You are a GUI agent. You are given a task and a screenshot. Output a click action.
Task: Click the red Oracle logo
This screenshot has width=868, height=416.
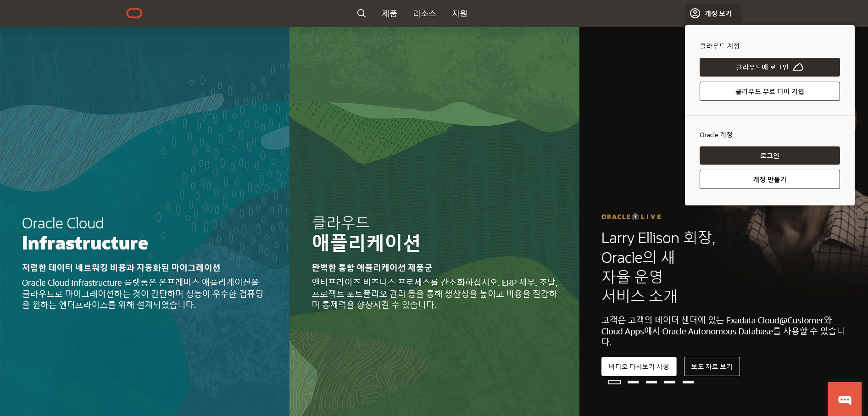(x=134, y=13)
